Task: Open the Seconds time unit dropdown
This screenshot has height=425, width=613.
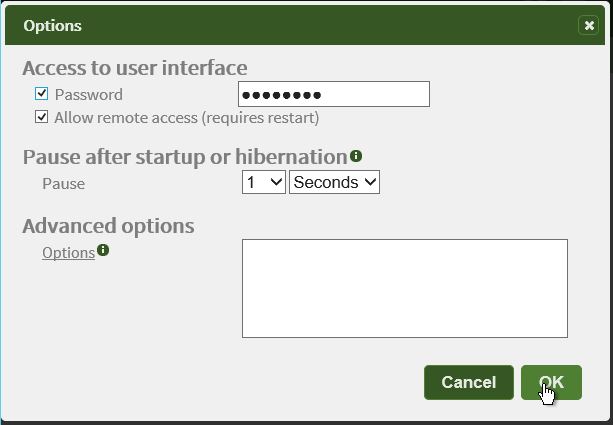Action: point(334,182)
